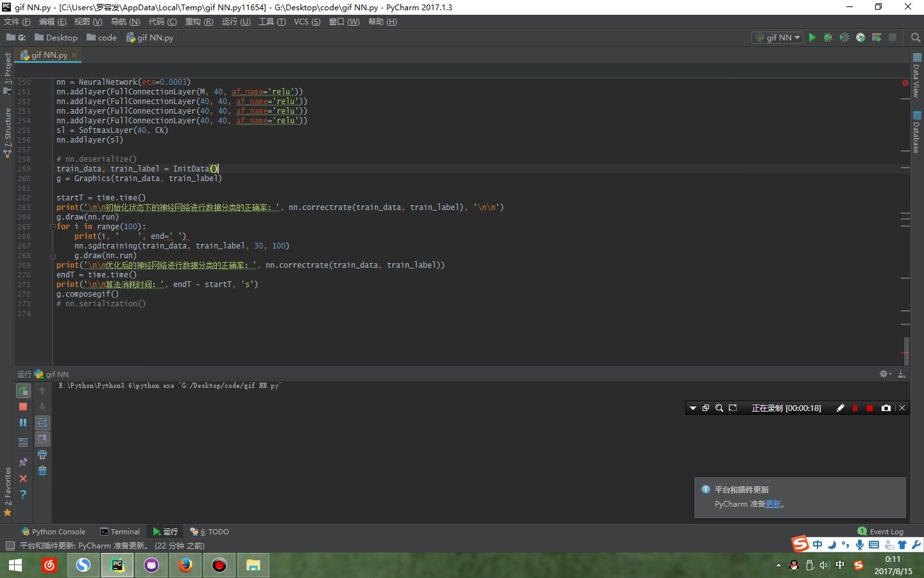924x578 pixels.
Task: Run with concurrency diagram icon
Action: [x=877, y=37]
